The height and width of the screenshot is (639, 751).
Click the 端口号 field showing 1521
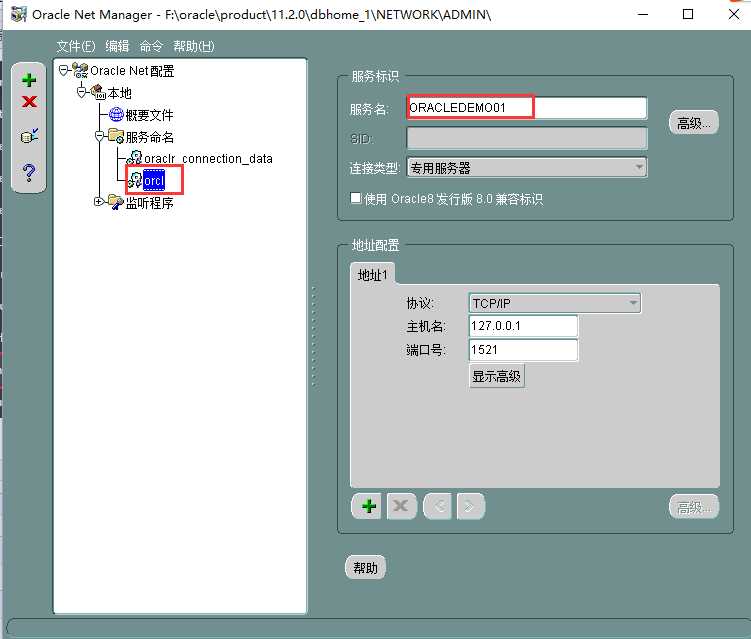[x=523, y=350]
